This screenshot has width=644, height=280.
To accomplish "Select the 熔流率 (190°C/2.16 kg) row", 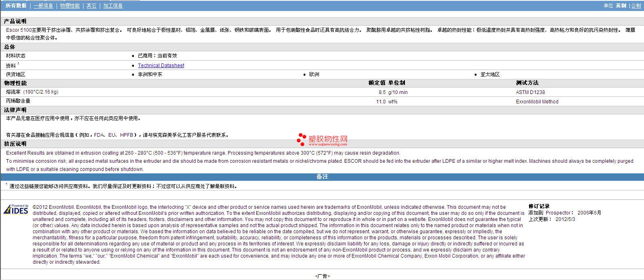I will click(x=322, y=92).
